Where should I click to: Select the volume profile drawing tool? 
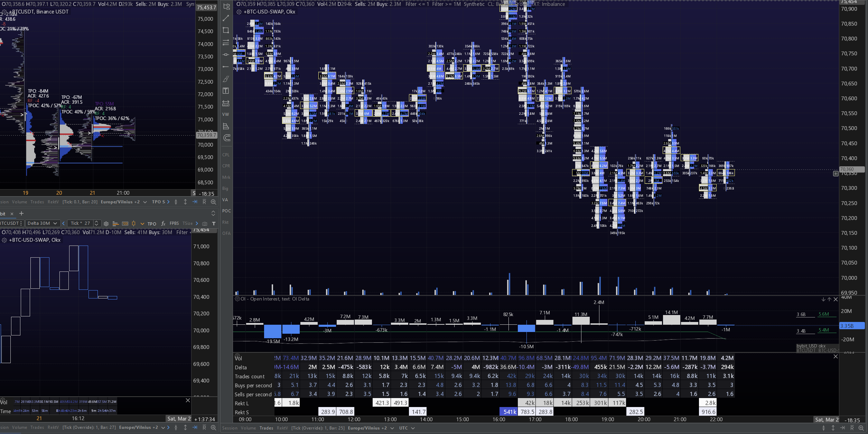point(226,126)
